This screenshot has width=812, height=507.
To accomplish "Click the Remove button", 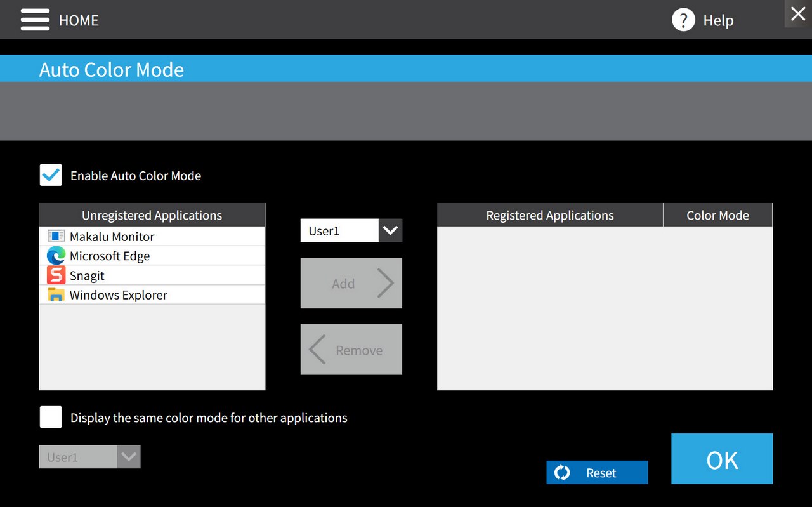I will [x=351, y=350].
